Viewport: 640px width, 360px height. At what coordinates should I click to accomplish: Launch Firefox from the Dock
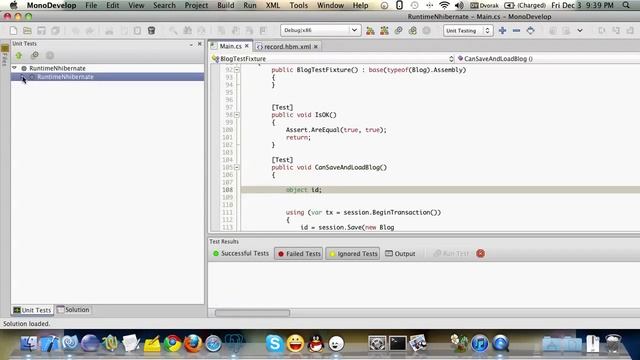(193, 343)
